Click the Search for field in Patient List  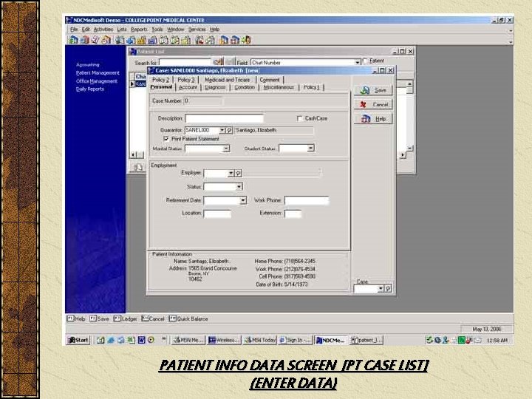click(x=185, y=63)
